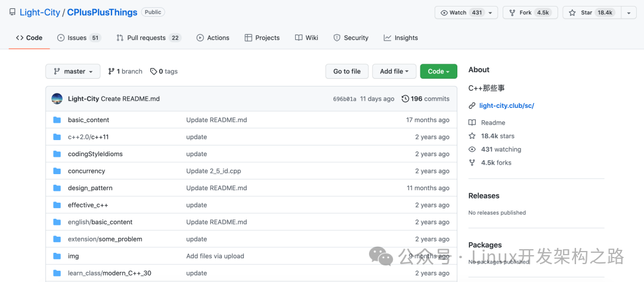The image size is (644, 282).
Task: Go to the Actions tab
Action: (213, 38)
